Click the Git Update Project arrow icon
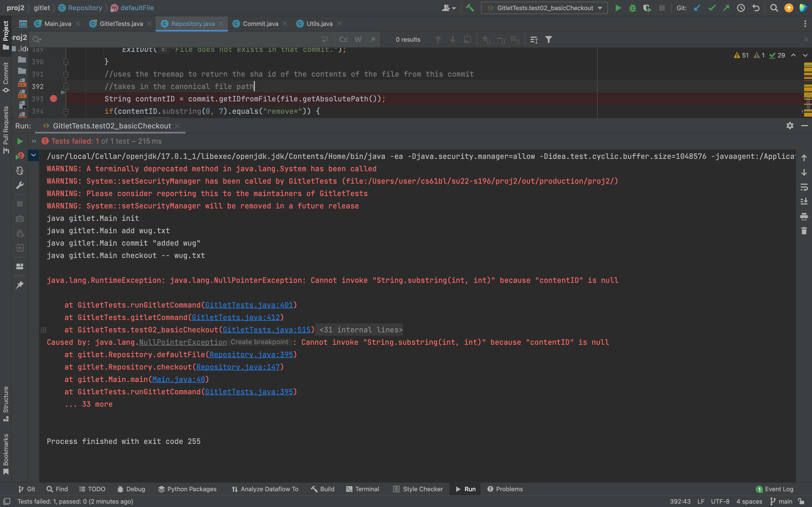Screen dimensions: 812x507 click(697, 8)
